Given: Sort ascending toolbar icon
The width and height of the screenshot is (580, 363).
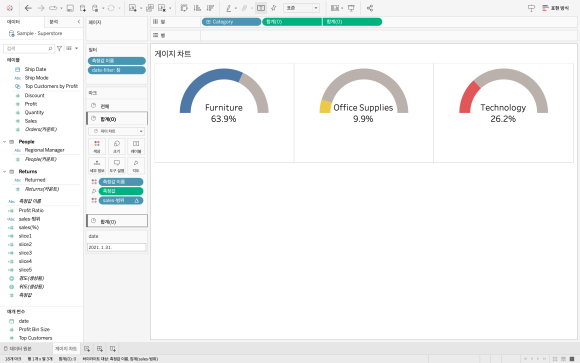Looking at the screenshot, I should tap(197, 8).
